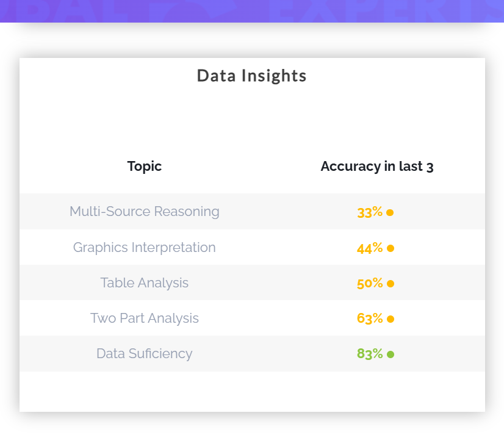The image size is (504, 446).
Task: Open the Data Suficiency topic
Action: [x=145, y=353]
